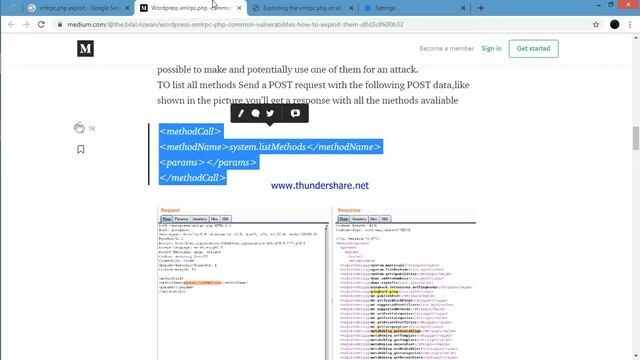The width and height of the screenshot is (640, 360).
Task: Open the Burp Response screenshot image
Action: point(405,284)
